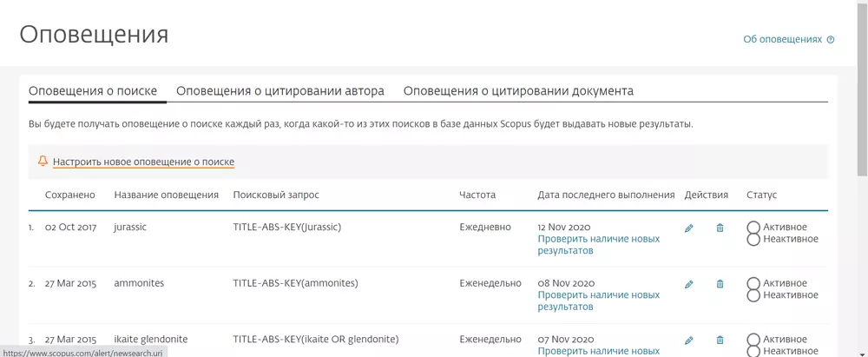Click last run date 08 Nov 2020
This screenshot has width=868, height=357.
(x=565, y=282)
